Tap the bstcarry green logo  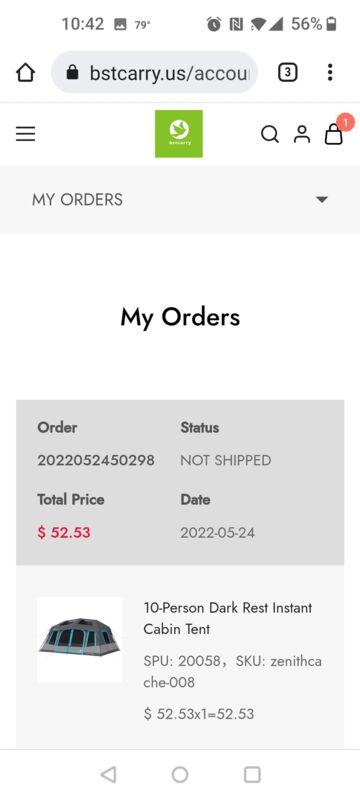click(179, 134)
